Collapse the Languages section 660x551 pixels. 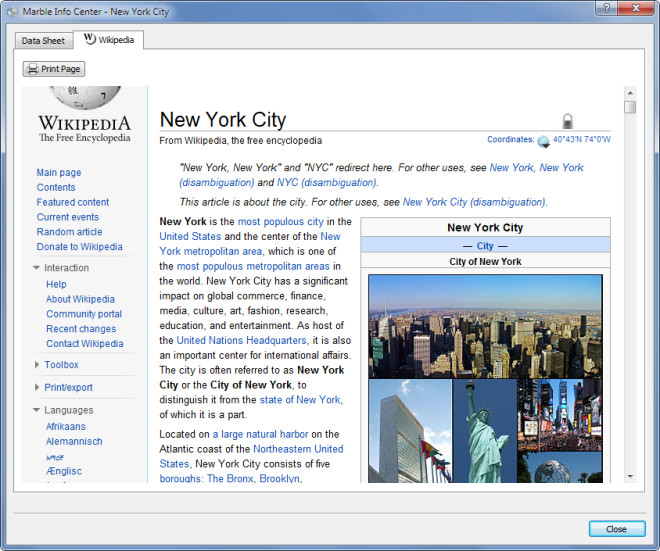(37, 410)
